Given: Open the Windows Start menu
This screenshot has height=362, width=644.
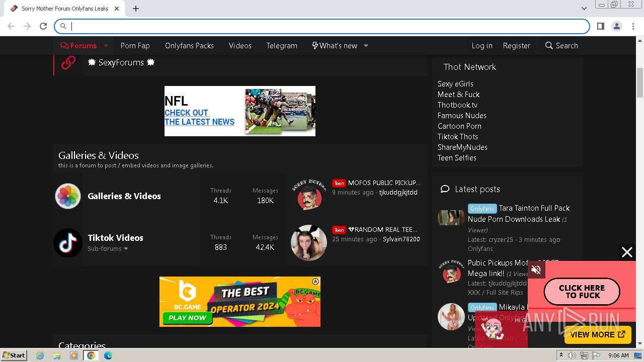Looking at the screenshot, I should 14,355.
